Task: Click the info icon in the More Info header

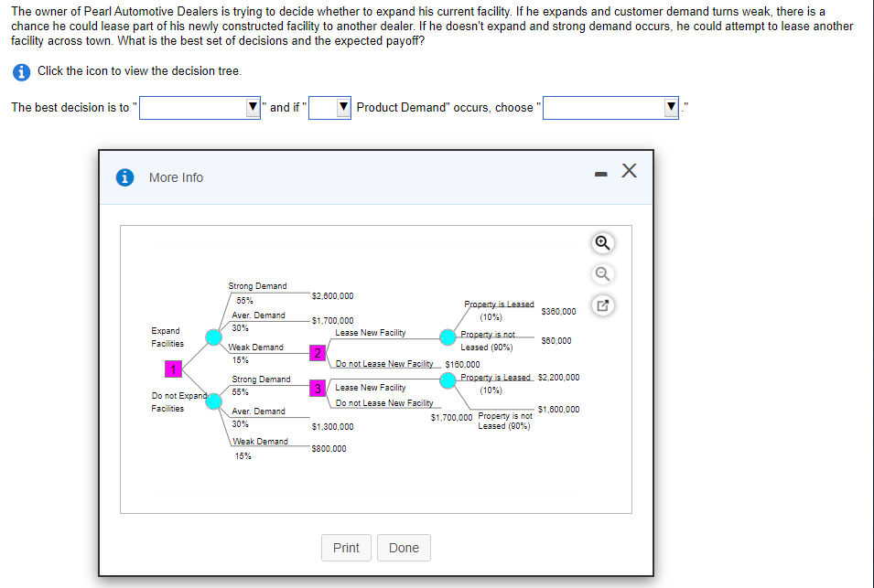Action: (x=124, y=177)
